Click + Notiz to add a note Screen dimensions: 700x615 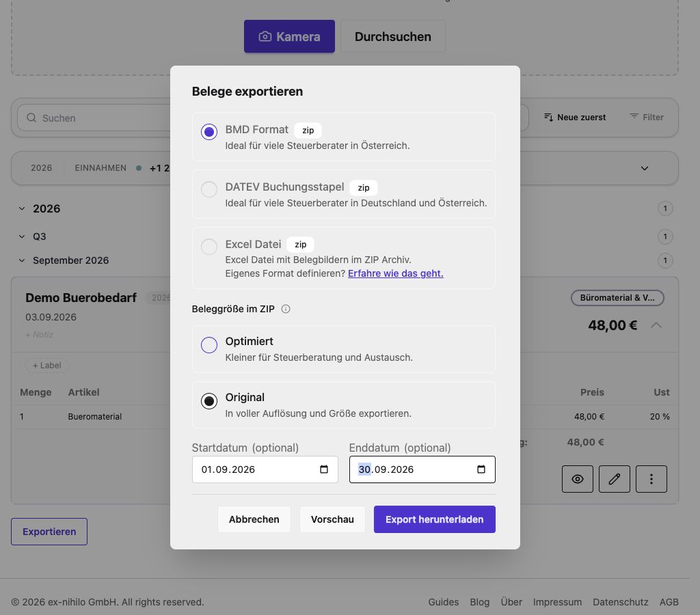(39, 335)
